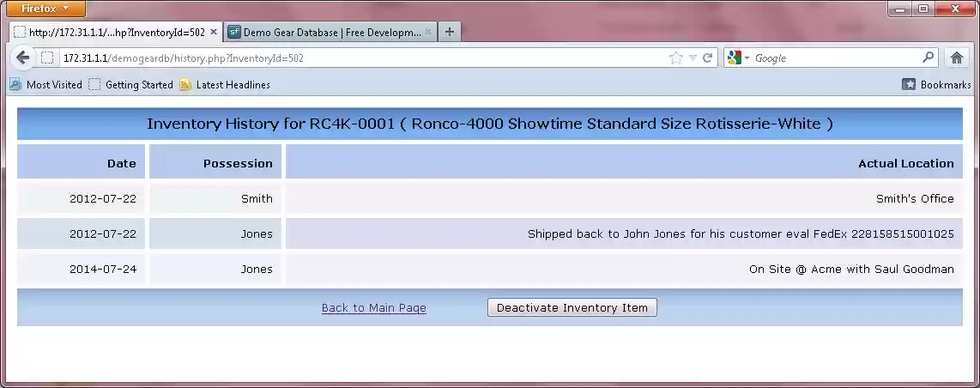Focus the address bar showing history.php URL
The image size is (980, 388).
[x=362, y=58]
